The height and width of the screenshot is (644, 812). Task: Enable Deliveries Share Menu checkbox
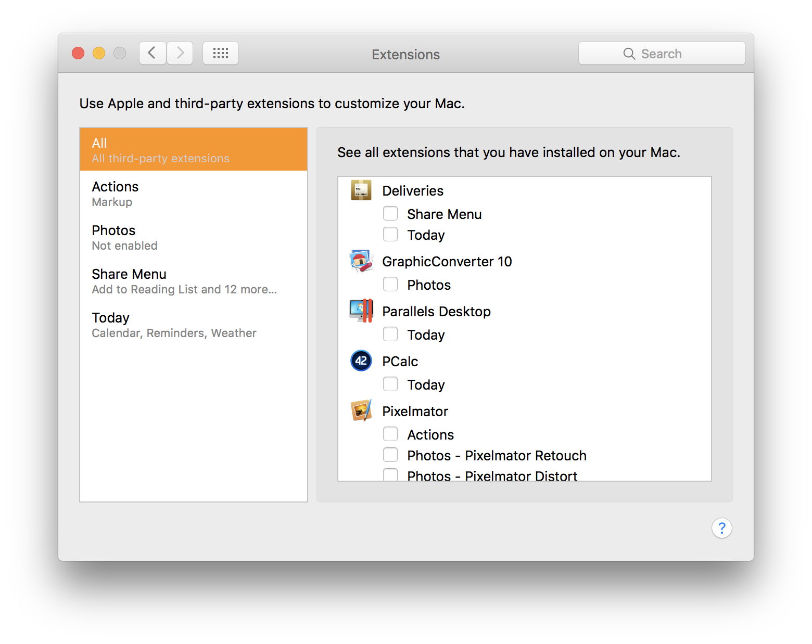click(x=390, y=214)
